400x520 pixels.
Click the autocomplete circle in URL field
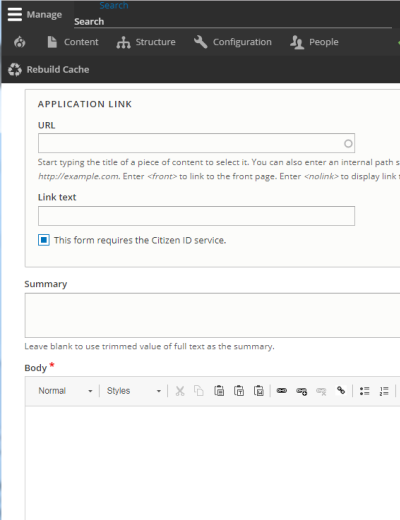tap(348, 143)
